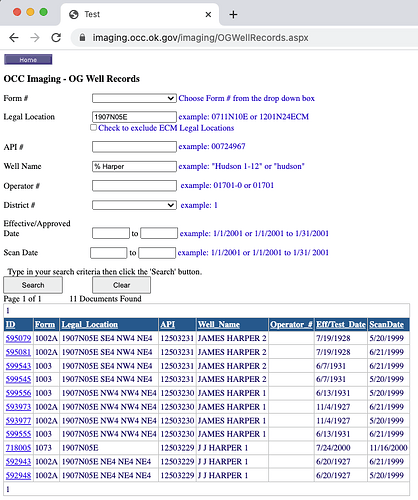Sort by ScanDate column header
This screenshot has height=500, width=418.
[387, 324]
